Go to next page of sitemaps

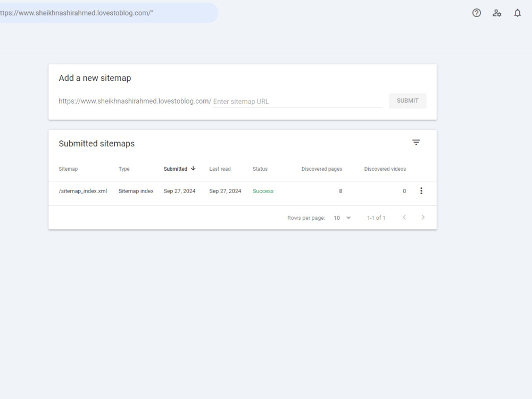pos(423,217)
